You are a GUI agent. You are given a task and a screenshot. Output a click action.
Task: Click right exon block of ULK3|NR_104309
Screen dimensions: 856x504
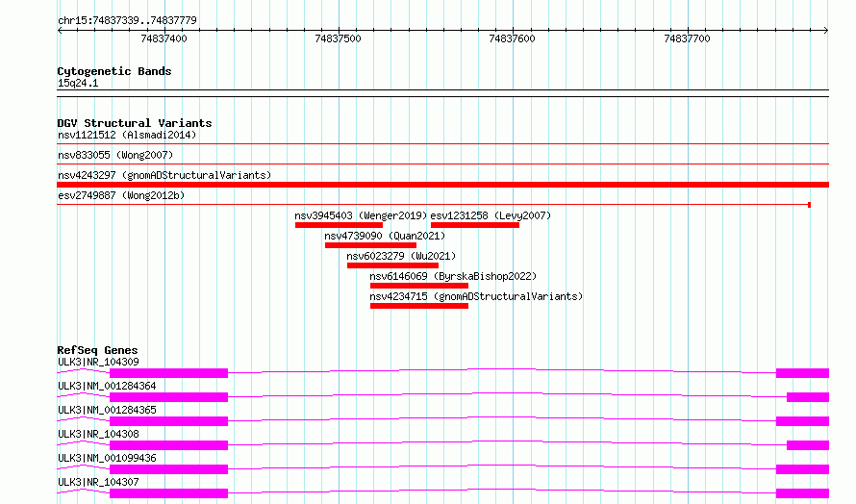pyautogui.click(x=802, y=373)
